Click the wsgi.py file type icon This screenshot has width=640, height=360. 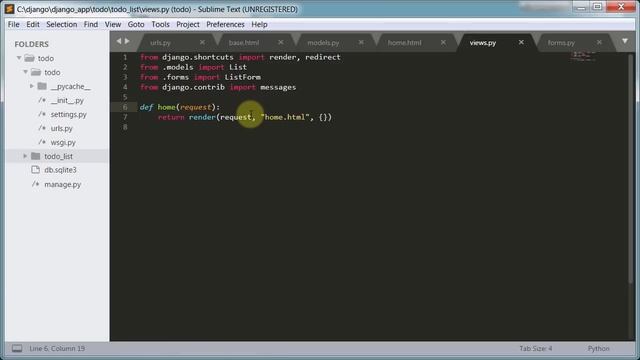pyautogui.click(x=42, y=142)
